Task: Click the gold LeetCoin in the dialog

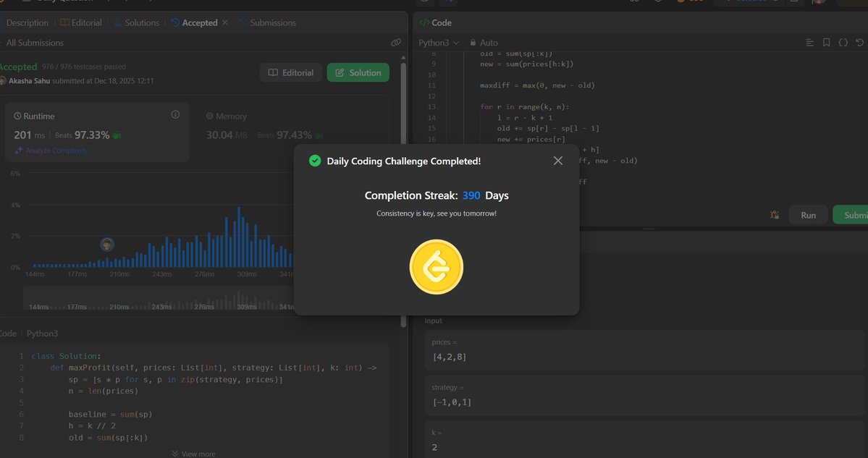Action: 437,267
